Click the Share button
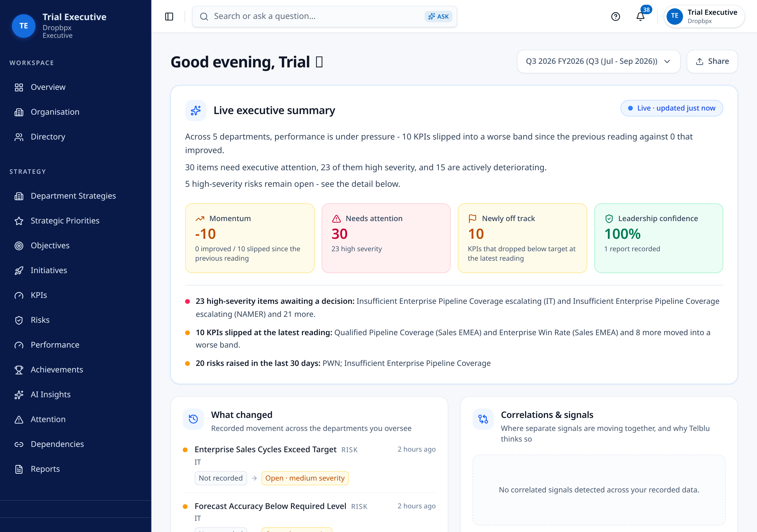 (712, 61)
